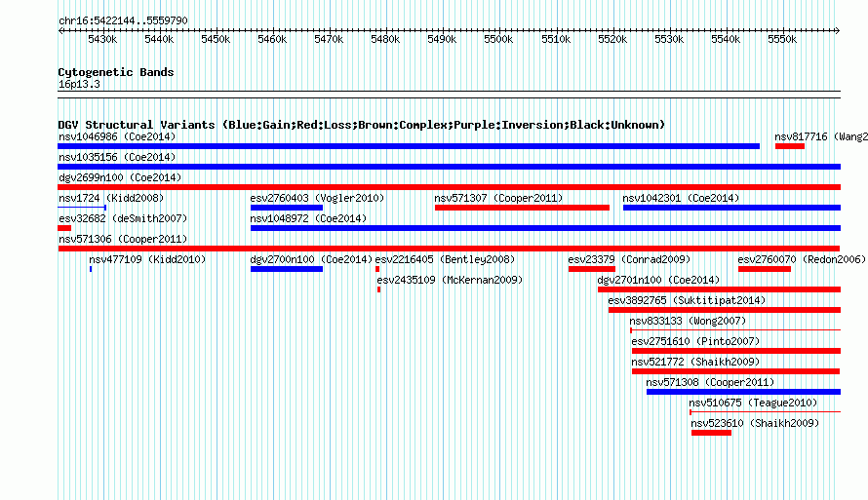Click the nsv1042301 (Coe2014) label
Image resolution: width=868 pixels, height=500 pixels.
(x=681, y=198)
